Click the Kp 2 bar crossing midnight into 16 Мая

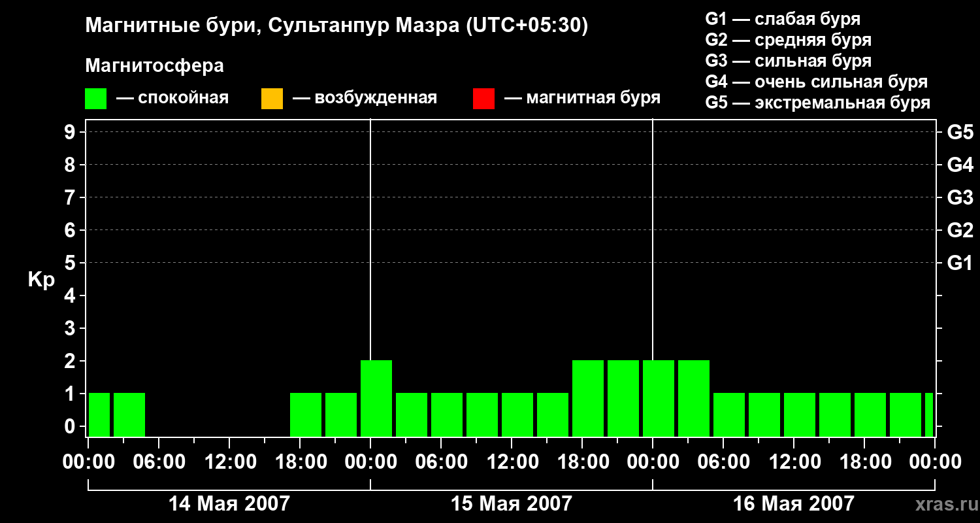tap(659, 399)
